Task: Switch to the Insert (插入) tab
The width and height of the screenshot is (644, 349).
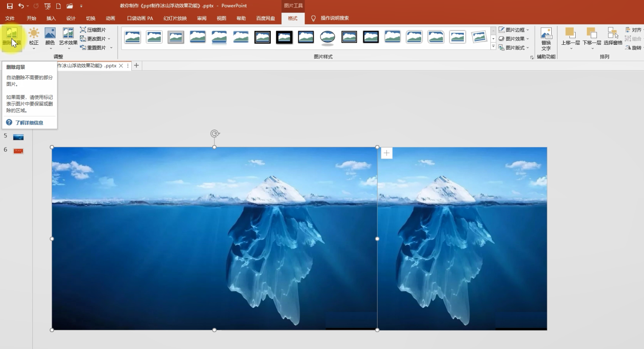Action: [x=51, y=18]
